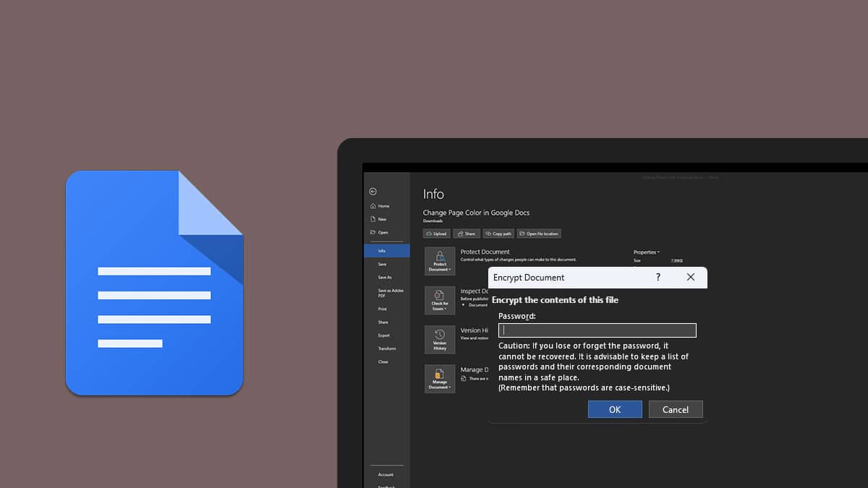
Task: Click the Upload button with cloud icon
Action: (437, 234)
